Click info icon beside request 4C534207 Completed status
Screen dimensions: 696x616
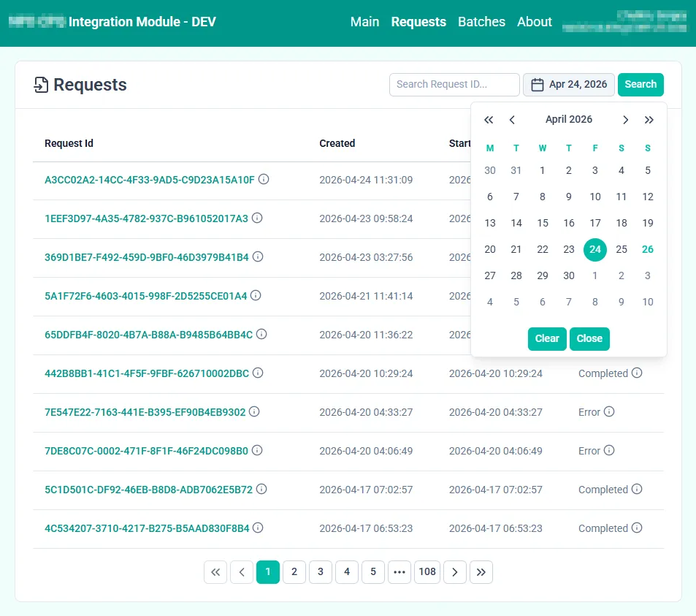pos(637,528)
